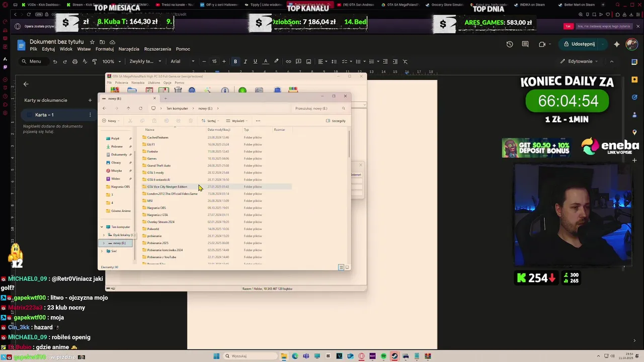The height and width of the screenshot is (362, 644).
Task: Run the spelling and grammar check icon
Action: pyautogui.click(x=85, y=61)
